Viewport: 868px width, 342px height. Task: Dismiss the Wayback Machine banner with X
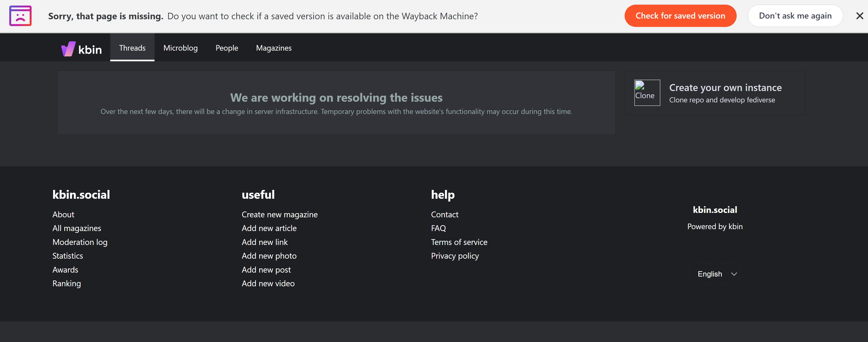[x=859, y=16]
